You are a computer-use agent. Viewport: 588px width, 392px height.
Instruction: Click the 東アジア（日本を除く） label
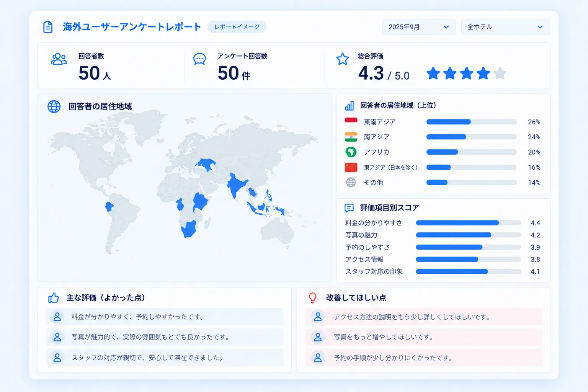pyautogui.click(x=391, y=167)
